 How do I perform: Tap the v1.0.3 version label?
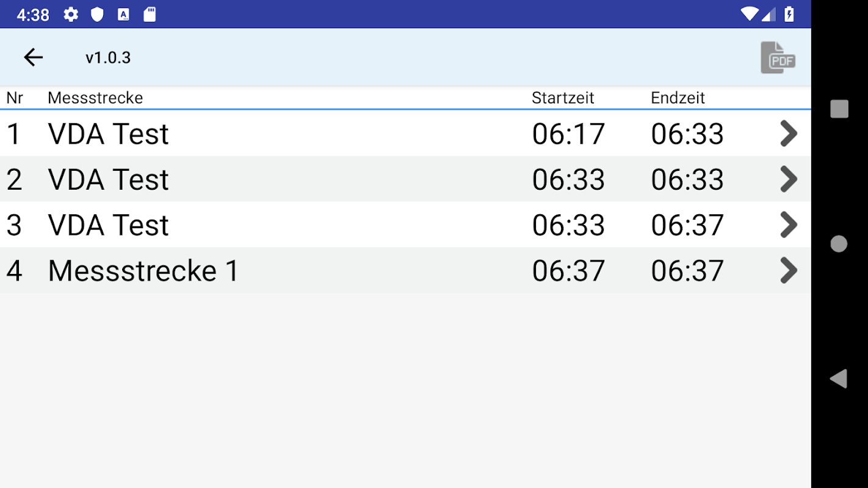108,58
